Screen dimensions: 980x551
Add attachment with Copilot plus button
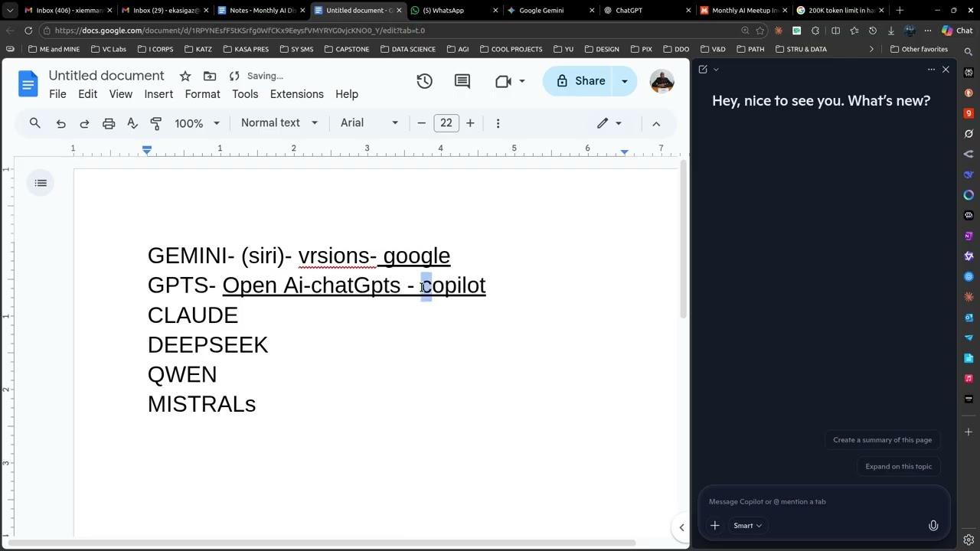(x=714, y=526)
